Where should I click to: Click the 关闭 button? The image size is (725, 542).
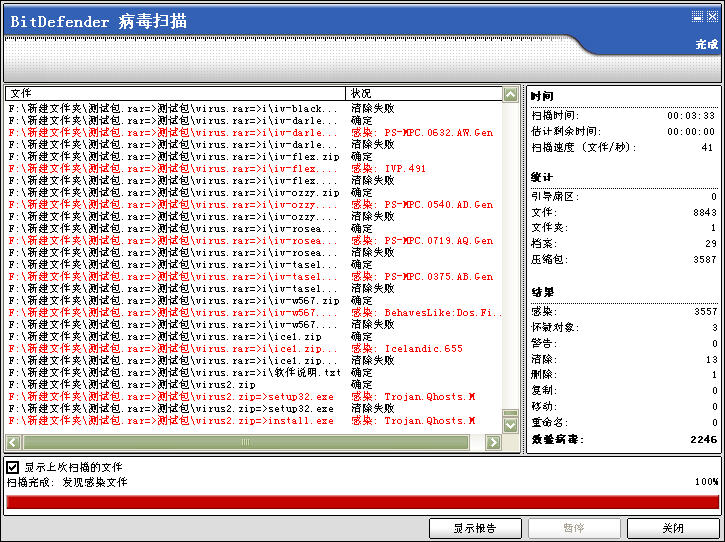point(673,528)
